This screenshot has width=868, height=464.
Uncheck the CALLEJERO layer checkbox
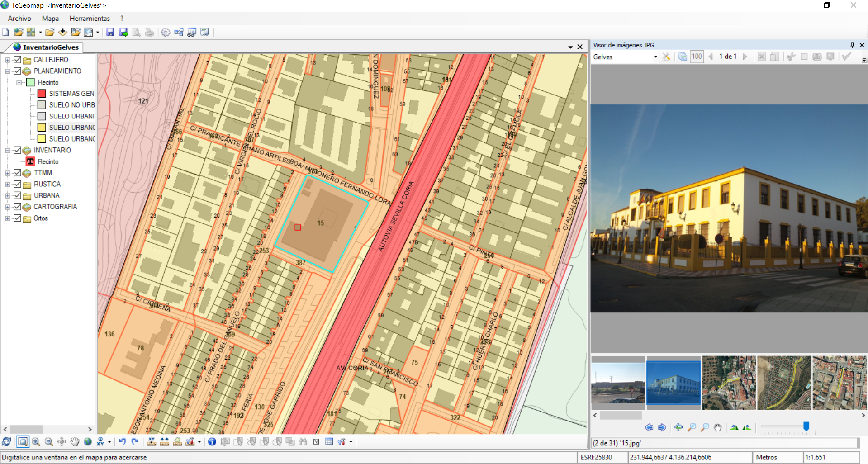click(x=18, y=60)
